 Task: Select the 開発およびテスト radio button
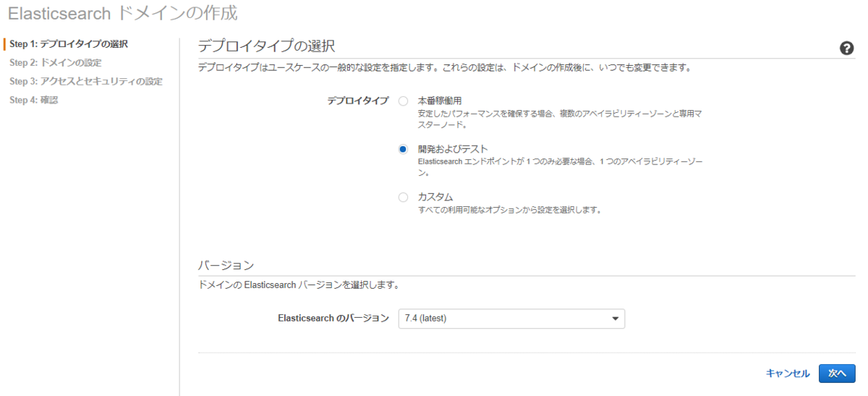click(x=403, y=149)
